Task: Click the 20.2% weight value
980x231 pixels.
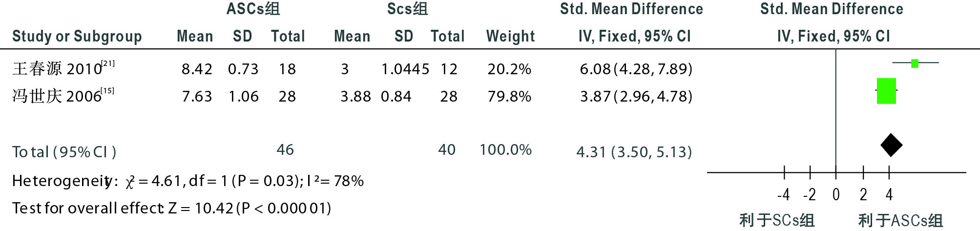Action: tap(509, 69)
